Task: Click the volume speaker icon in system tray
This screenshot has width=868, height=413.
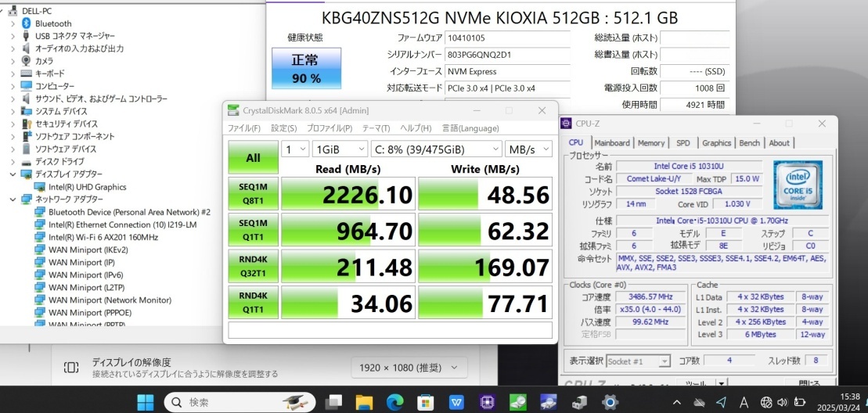Action: click(x=782, y=402)
